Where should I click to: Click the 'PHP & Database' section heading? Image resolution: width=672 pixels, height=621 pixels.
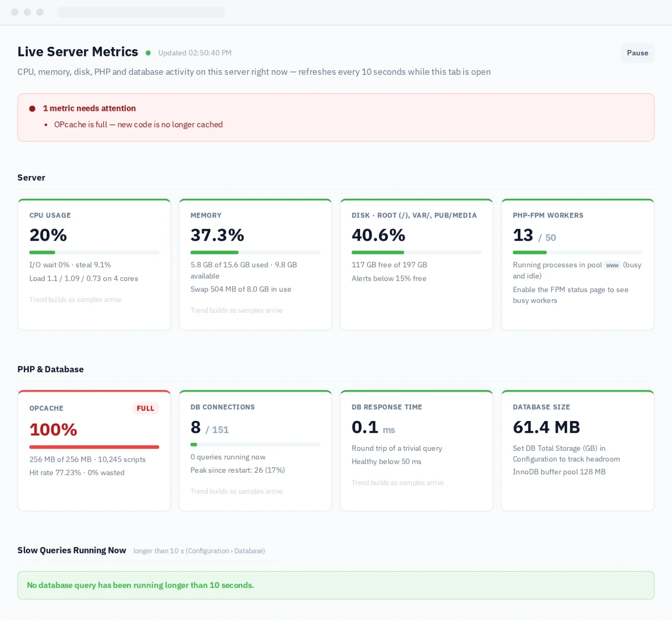point(50,369)
